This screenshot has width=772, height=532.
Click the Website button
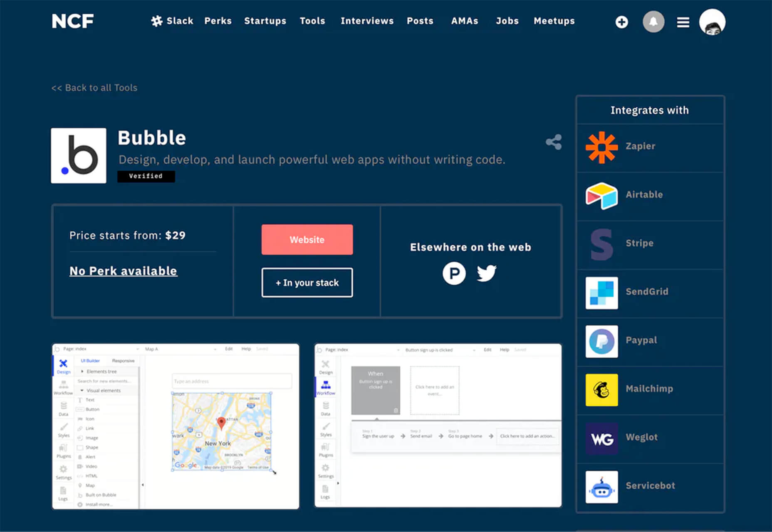(307, 239)
